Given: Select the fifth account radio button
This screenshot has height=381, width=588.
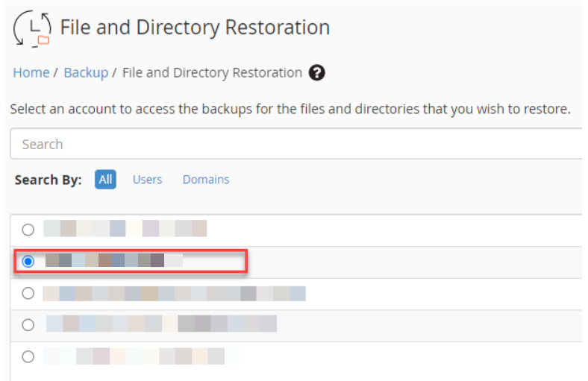Looking at the screenshot, I should 28,356.
